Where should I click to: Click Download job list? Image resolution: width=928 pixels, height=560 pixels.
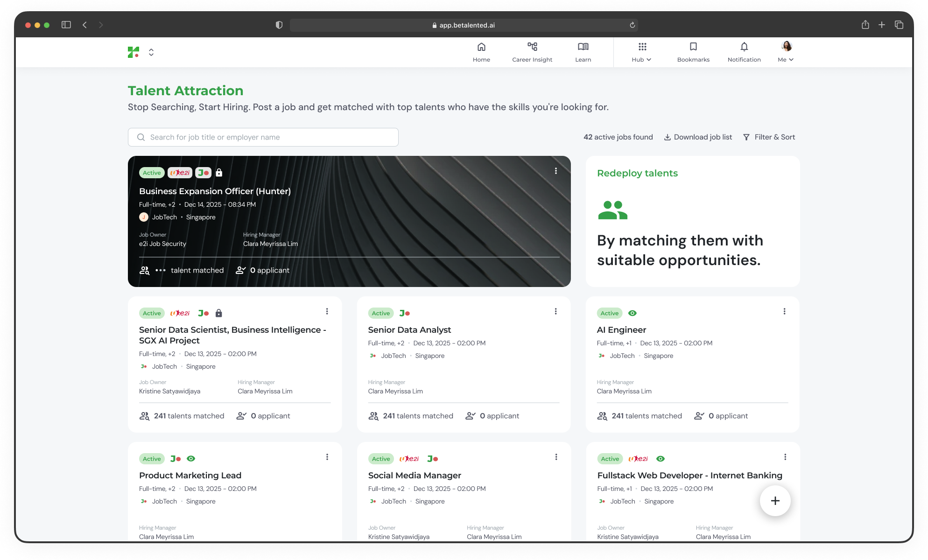pos(698,137)
